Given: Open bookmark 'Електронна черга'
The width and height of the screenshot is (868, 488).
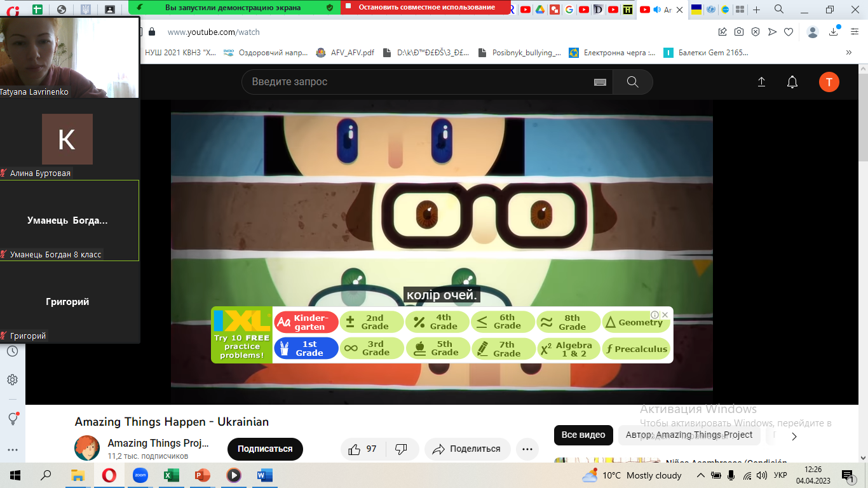Looking at the screenshot, I should 613,53.
